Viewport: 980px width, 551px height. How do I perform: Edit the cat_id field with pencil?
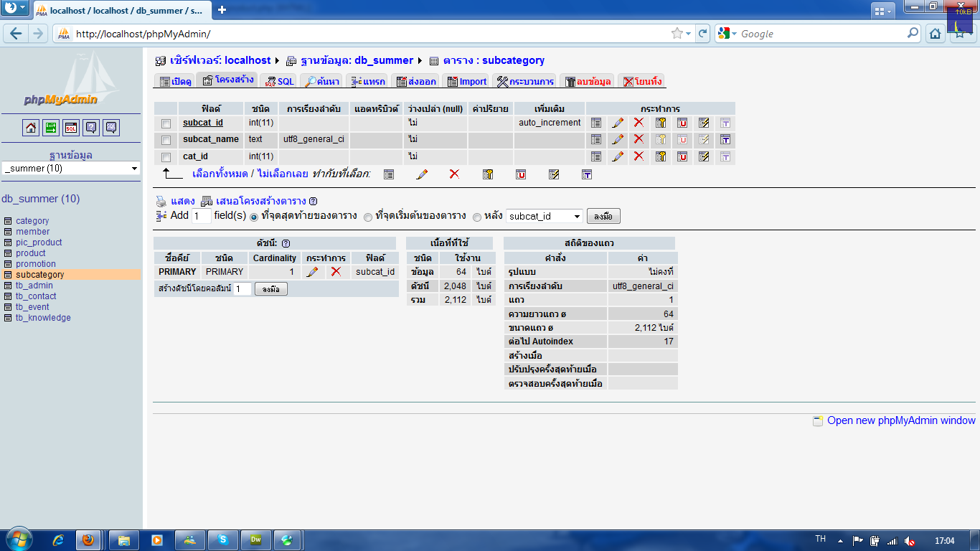pos(618,156)
